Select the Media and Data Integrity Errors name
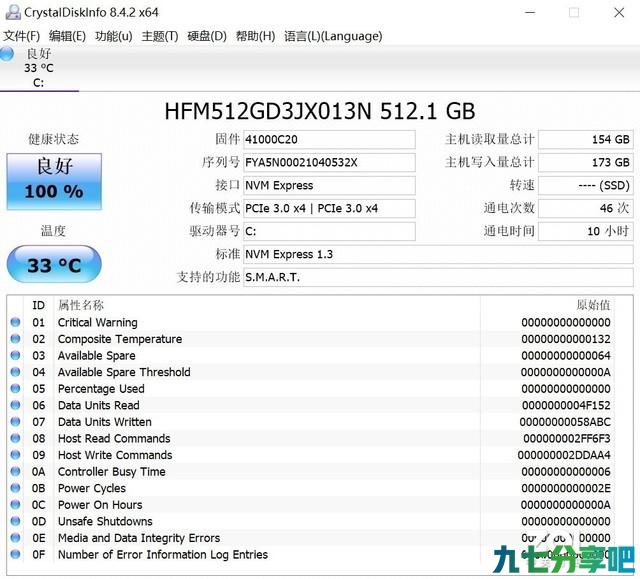 pyautogui.click(x=139, y=538)
